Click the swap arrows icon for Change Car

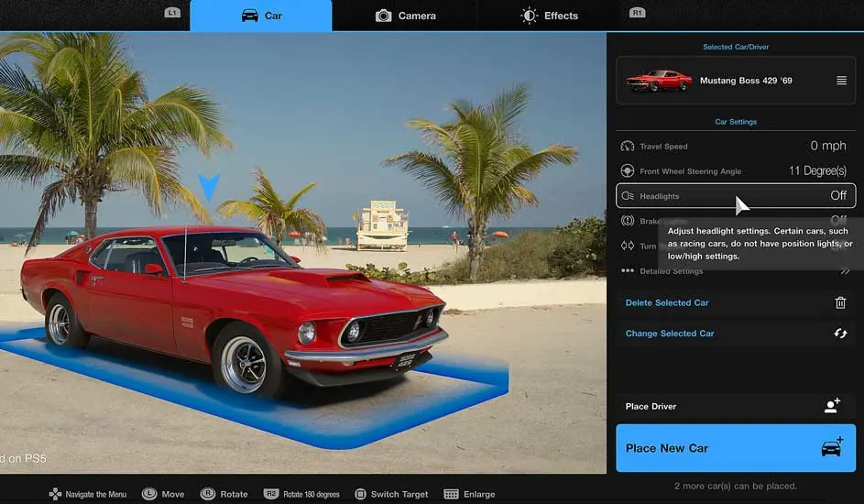tap(840, 334)
